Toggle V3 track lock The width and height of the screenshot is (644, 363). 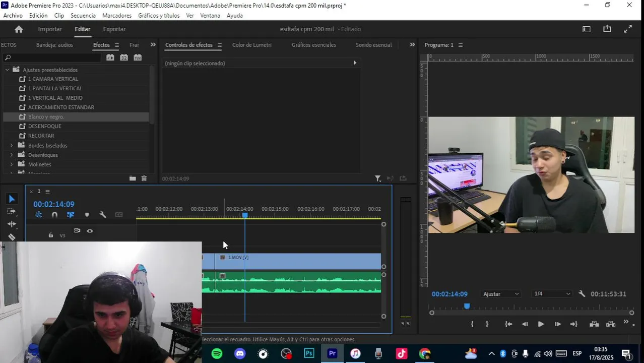click(x=50, y=235)
